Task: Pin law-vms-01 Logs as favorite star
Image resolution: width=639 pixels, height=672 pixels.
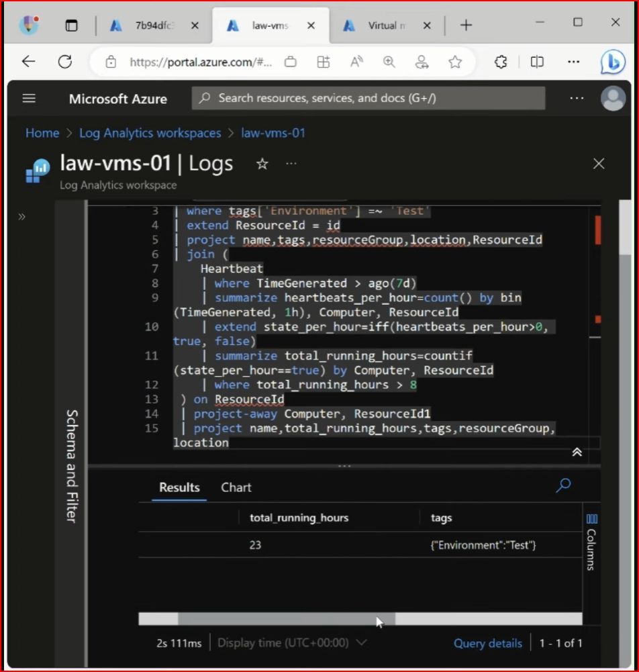Action: click(x=262, y=164)
